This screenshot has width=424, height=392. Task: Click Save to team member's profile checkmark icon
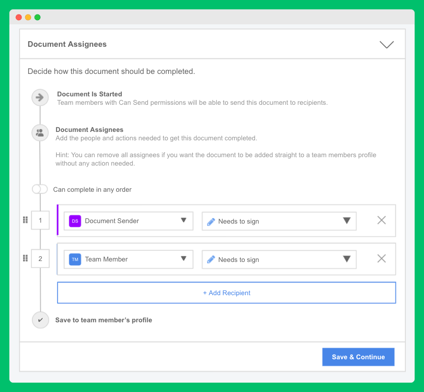(40, 320)
